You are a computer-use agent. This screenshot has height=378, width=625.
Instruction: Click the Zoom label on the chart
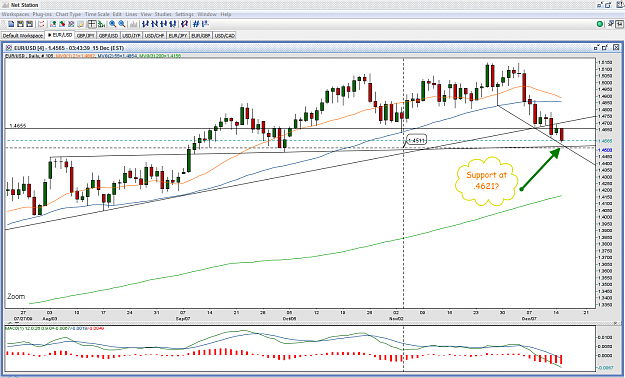pos(16,296)
